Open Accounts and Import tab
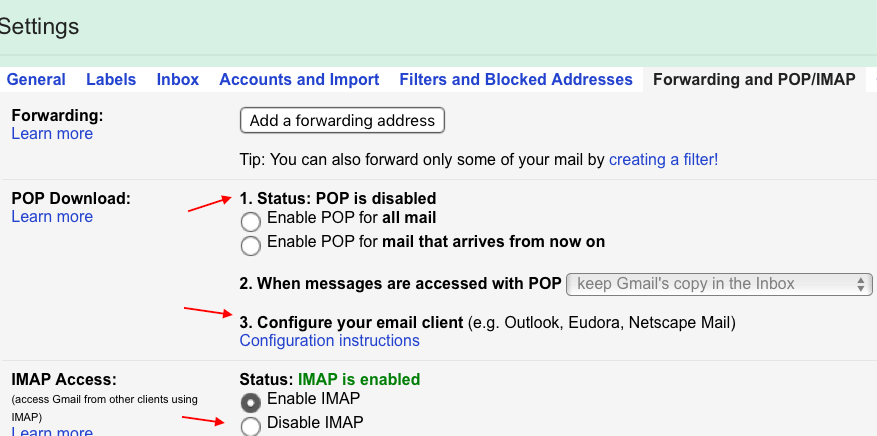877x436 pixels. coord(299,79)
